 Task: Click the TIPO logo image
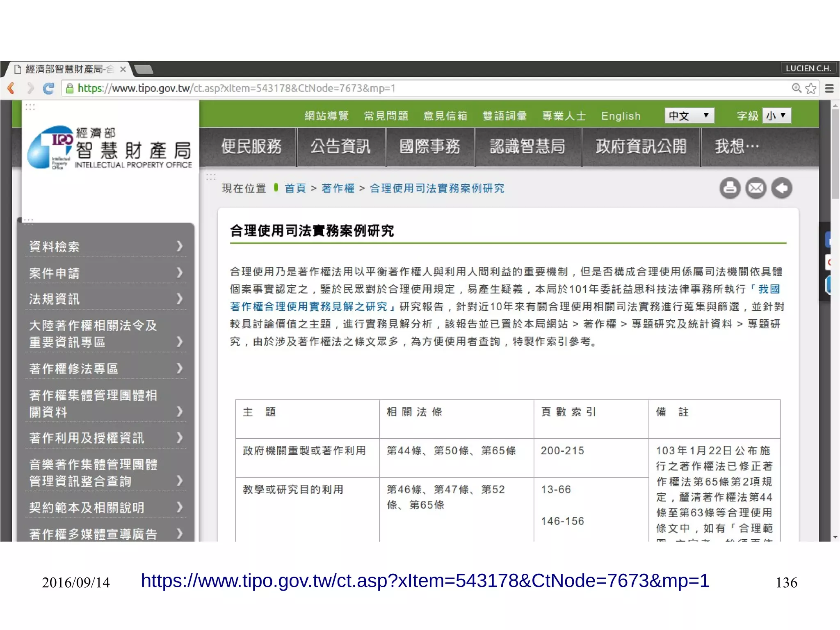point(110,148)
